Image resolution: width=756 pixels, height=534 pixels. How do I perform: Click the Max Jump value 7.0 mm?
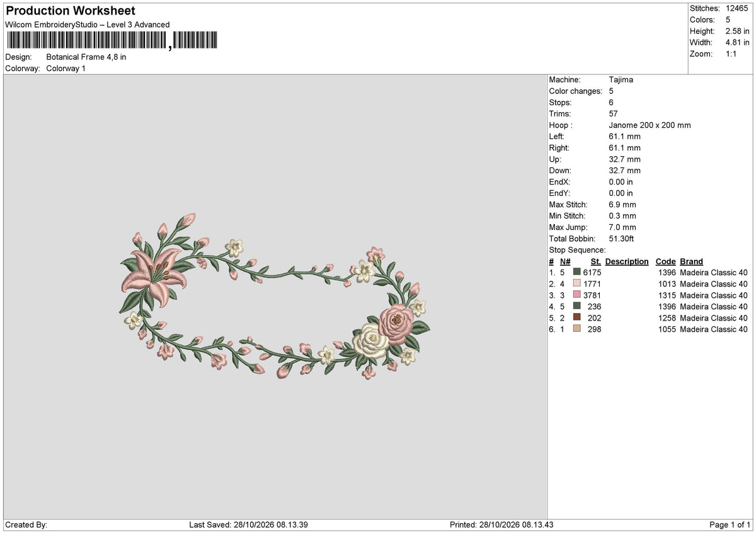pos(622,227)
